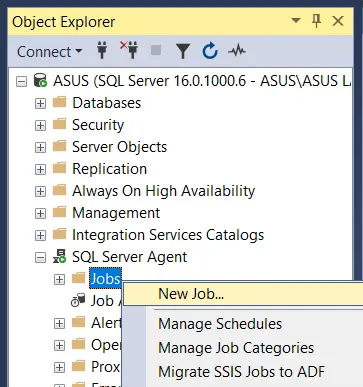Select the Databases label
This screenshot has height=387, width=363.
click(107, 103)
